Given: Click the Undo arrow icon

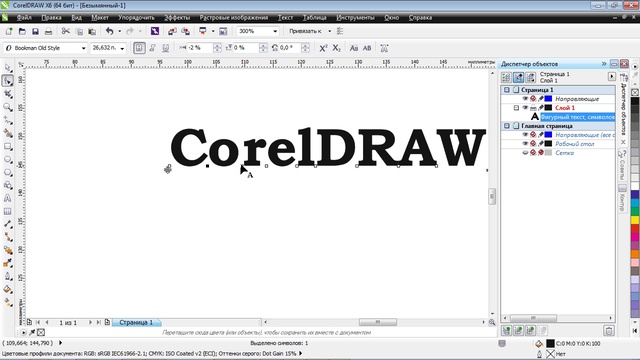Looking at the screenshot, I should [109, 31].
